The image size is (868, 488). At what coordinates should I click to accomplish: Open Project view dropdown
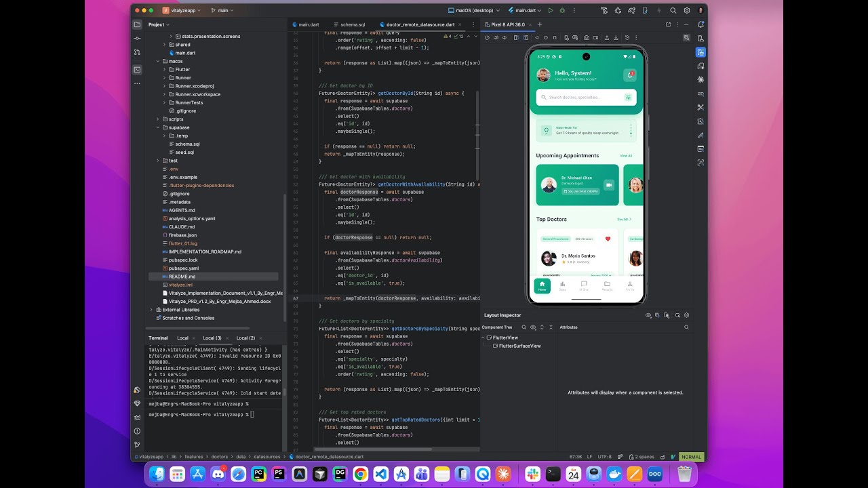(x=159, y=24)
